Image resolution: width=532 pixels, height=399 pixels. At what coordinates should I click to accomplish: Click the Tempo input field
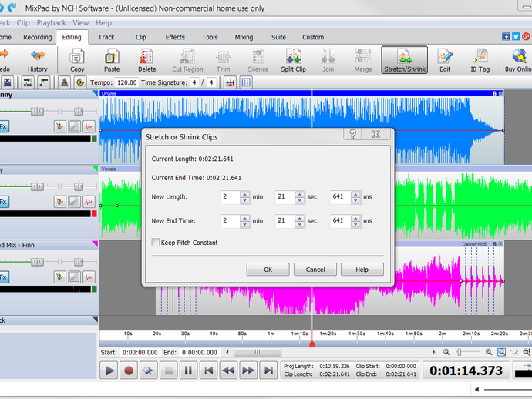click(x=126, y=82)
